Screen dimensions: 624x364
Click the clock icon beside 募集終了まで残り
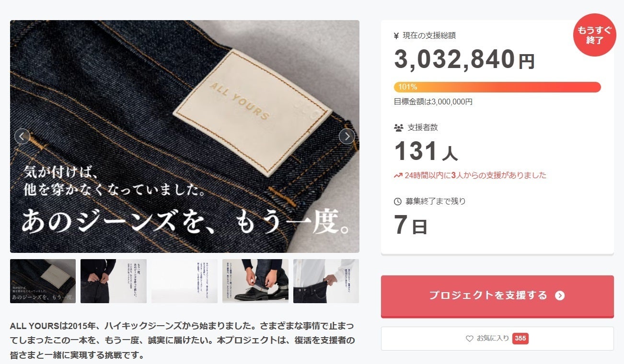397,201
